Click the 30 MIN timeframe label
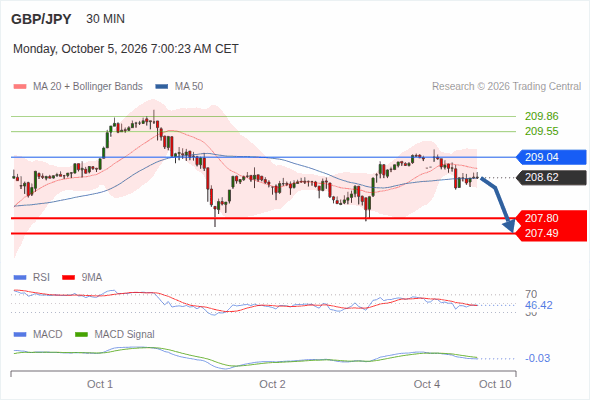Viewport: 590px width, 400px height. point(105,19)
